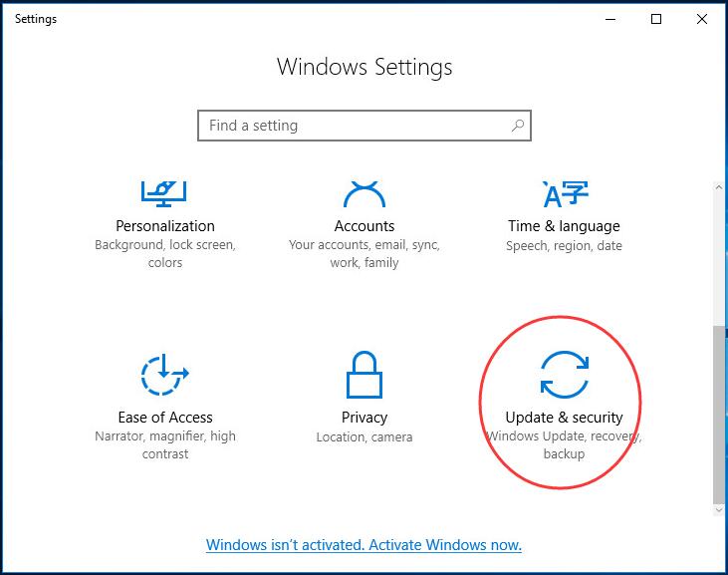Viewport: 728px width, 575px height.
Task: Minimize the Settings window
Action: tap(610, 19)
